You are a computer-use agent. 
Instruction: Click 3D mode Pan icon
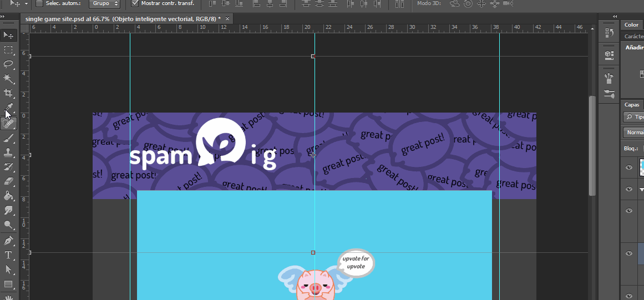[x=481, y=4]
